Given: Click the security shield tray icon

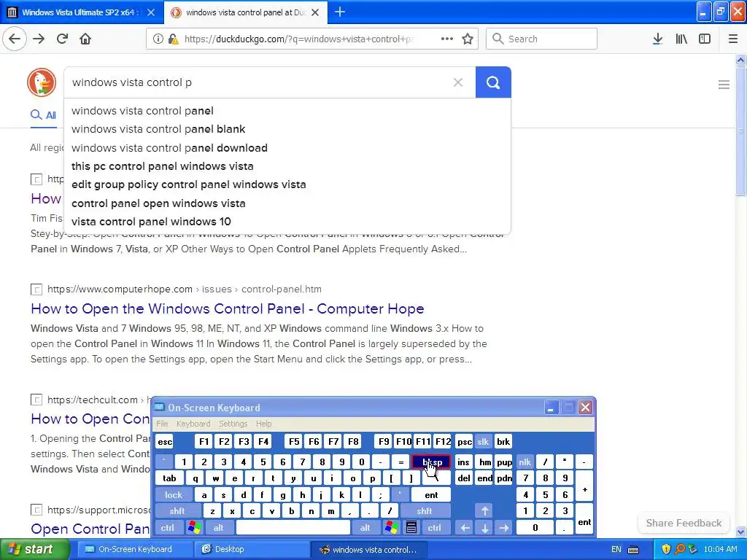Looking at the screenshot, I should pyautogui.click(x=666, y=550).
